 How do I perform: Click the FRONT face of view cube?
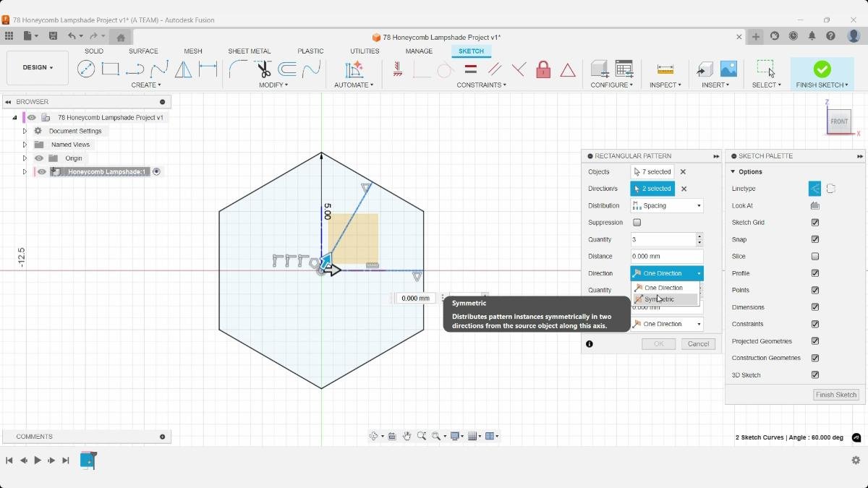pos(839,121)
